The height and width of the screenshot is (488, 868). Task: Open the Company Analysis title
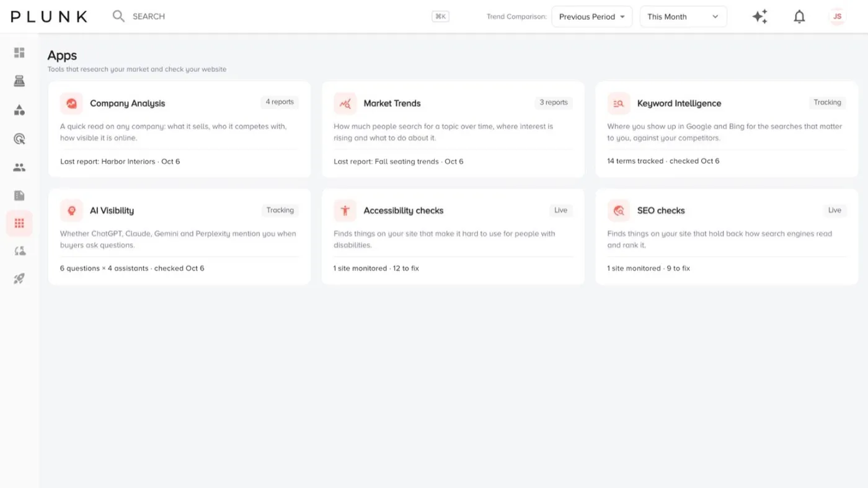[x=128, y=104]
